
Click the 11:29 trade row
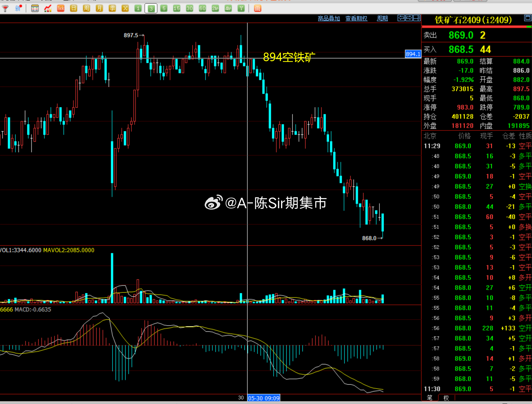click(x=477, y=146)
